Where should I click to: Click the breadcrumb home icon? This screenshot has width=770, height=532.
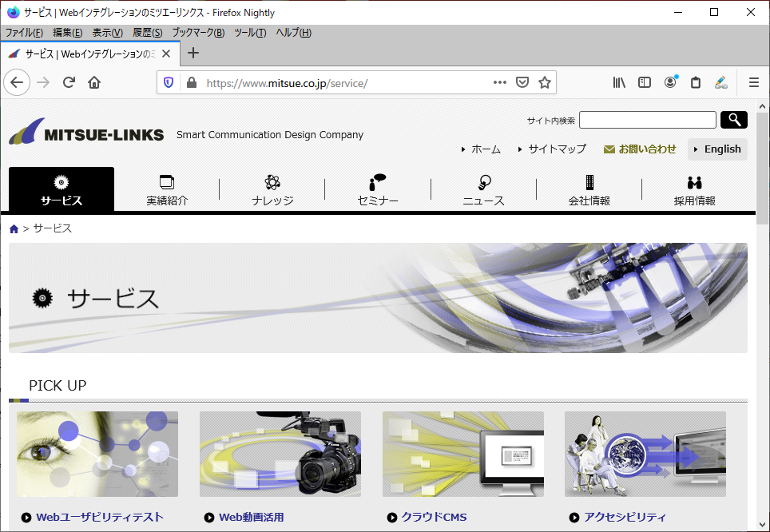tap(14, 229)
